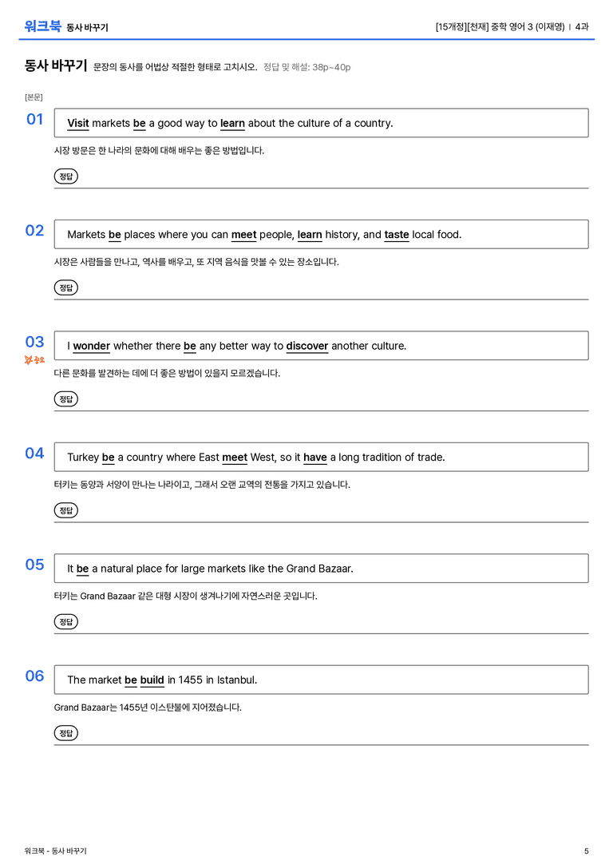Click the 정답 badge under question 03
Screen dimensions: 613x868
tap(65, 398)
